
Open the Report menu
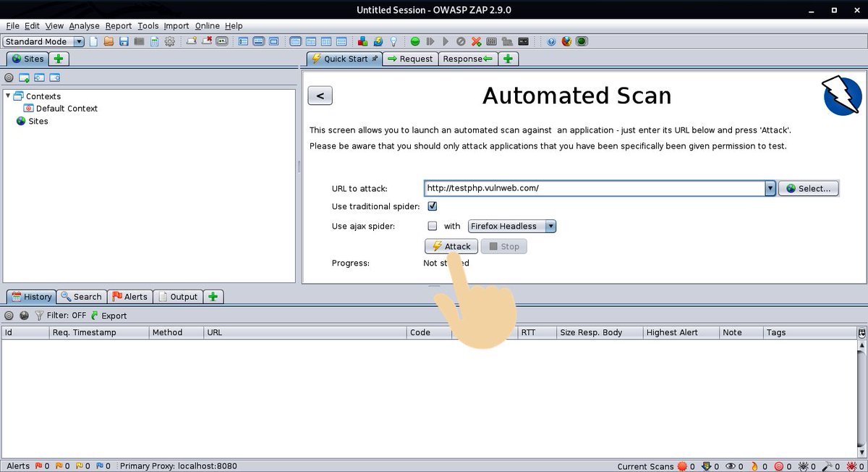(119, 25)
